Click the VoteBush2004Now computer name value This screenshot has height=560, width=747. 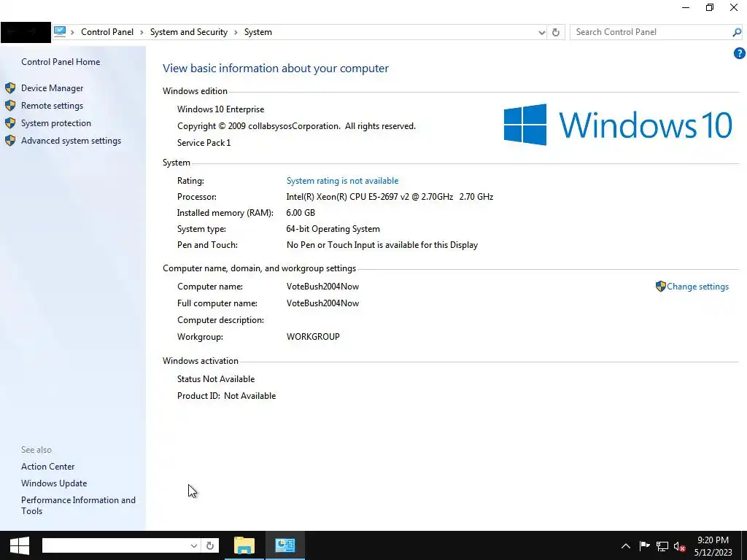pyautogui.click(x=322, y=287)
